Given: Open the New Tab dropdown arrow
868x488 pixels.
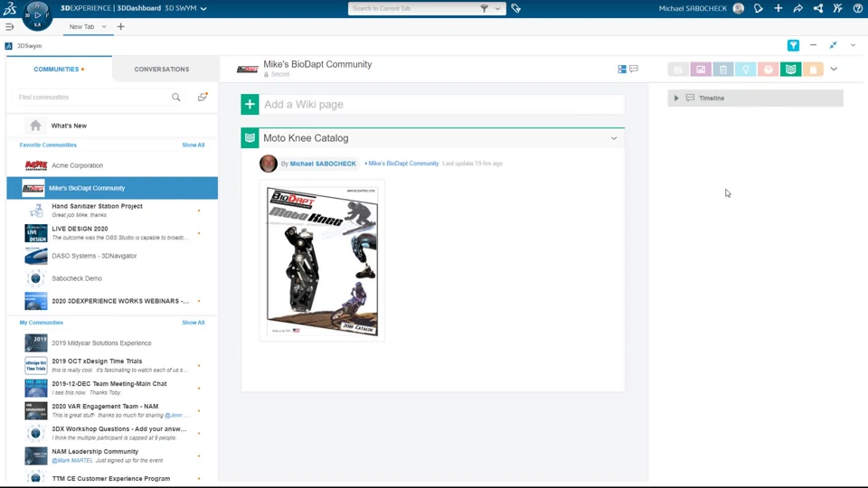Looking at the screenshot, I should click(103, 26).
